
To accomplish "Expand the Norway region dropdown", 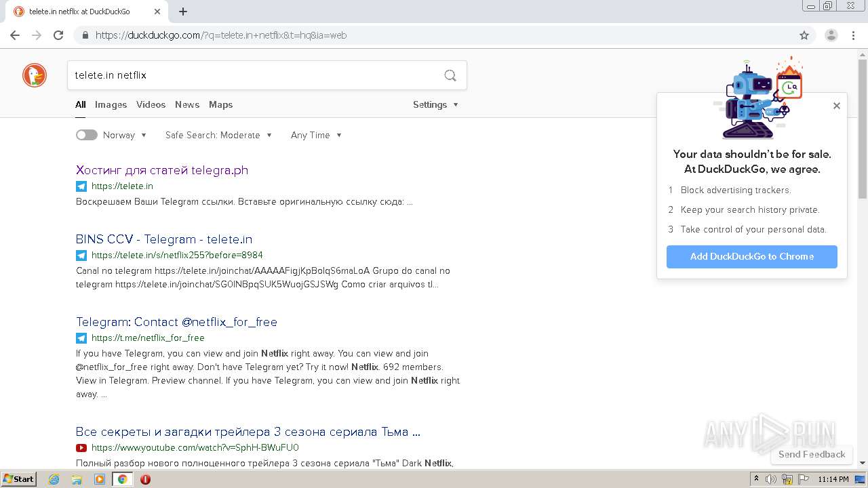I will coord(125,135).
